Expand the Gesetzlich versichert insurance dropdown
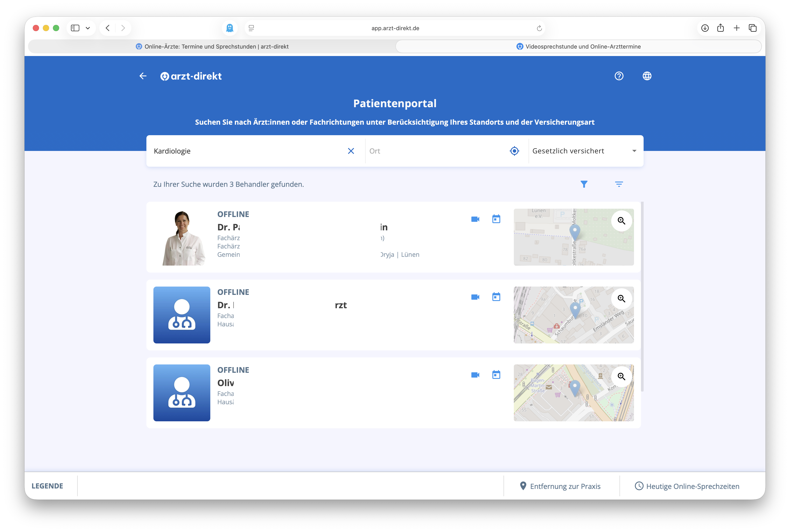This screenshot has height=532, width=790. (586, 151)
